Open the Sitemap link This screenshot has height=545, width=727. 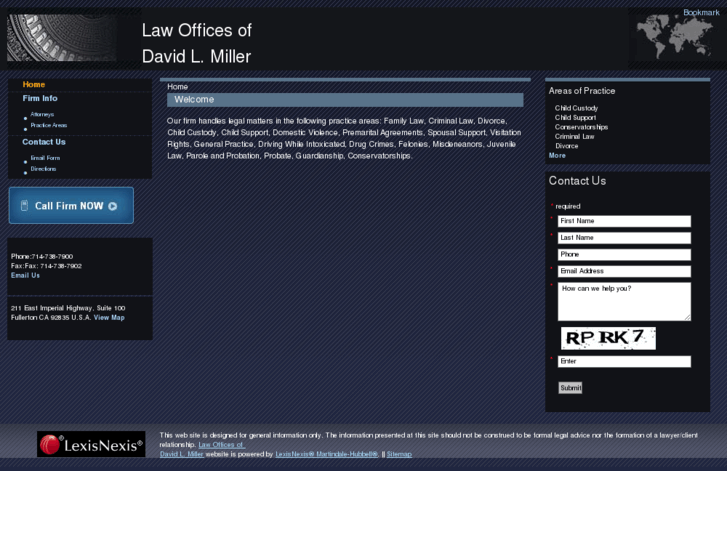pyautogui.click(x=399, y=454)
